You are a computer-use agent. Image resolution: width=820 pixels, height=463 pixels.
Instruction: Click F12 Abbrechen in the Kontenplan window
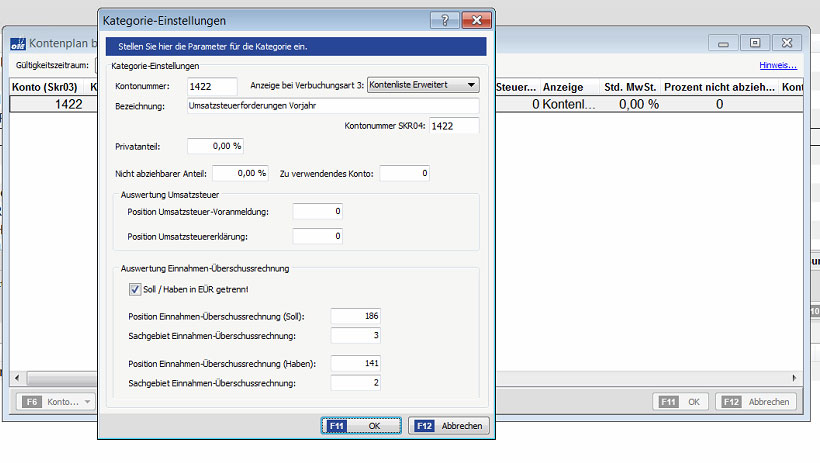point(756,402)
